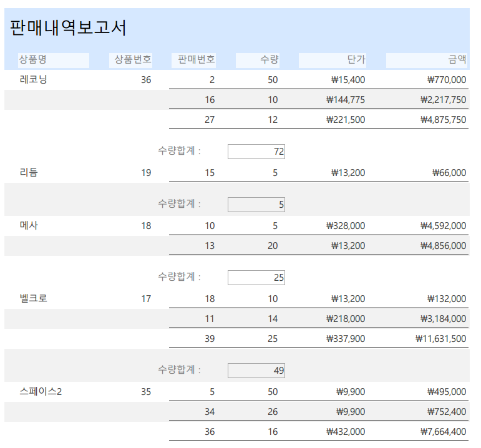Click the amount ₩132,000

447,299
